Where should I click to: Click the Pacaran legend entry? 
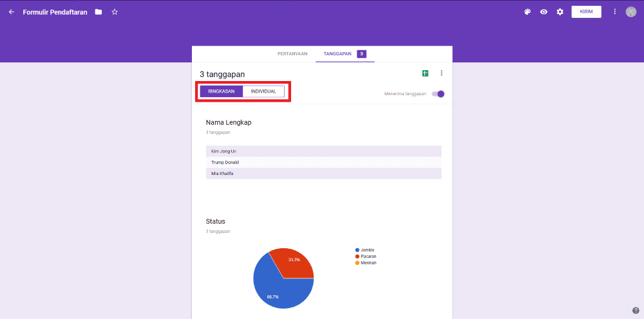click(366, 256)
